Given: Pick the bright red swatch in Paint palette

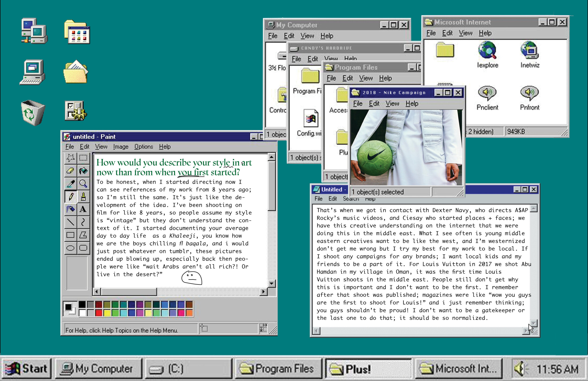Looking at the screenshot, I should coord(99,313).
